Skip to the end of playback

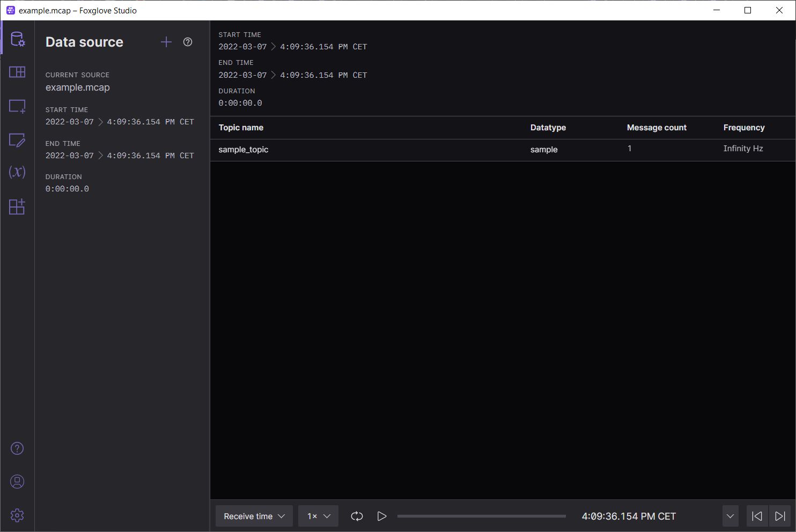pyautogui.click(x=780, y=516)
